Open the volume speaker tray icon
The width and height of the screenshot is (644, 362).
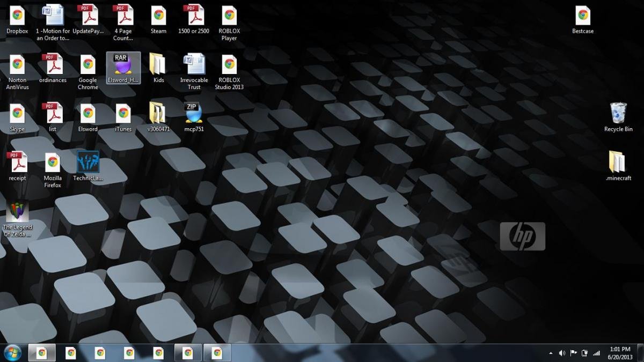562,353
